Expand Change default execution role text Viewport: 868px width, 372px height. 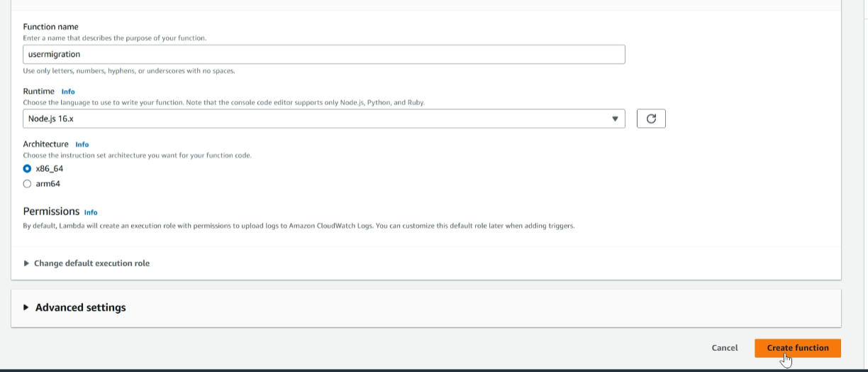tap(91, 263)
